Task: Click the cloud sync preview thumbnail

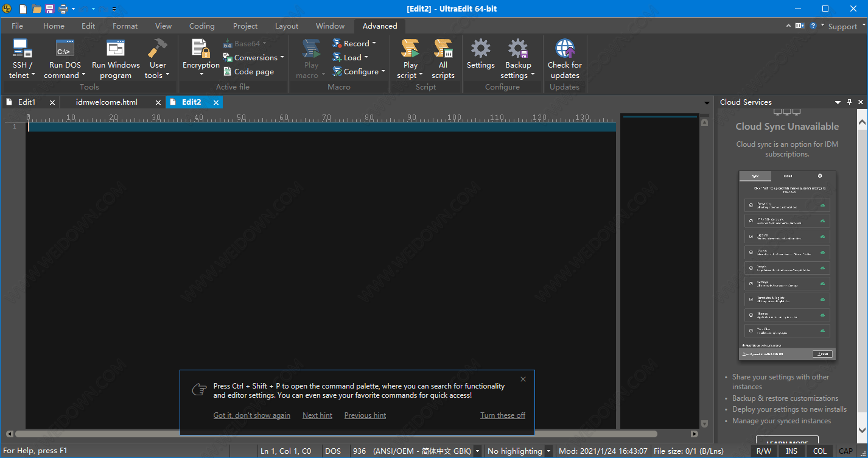Action: tap(787, 266)
